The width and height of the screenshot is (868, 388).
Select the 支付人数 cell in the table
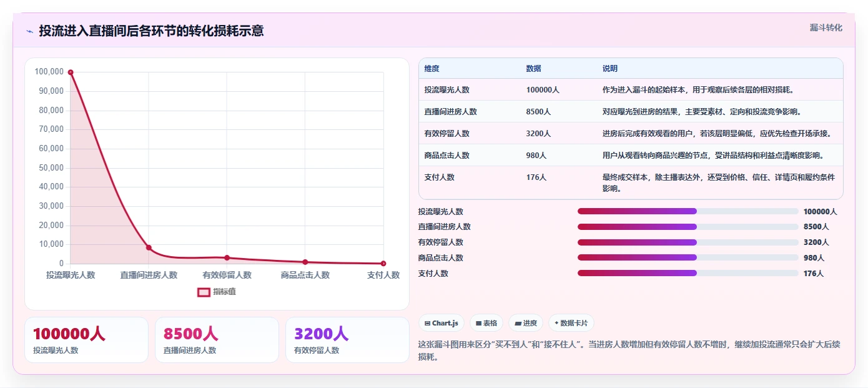tap(440, 177)
